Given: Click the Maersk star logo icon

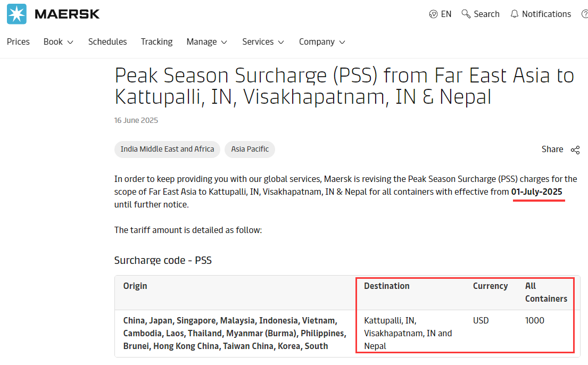Looking at the screenshot, I should click(x=16, y=14).
